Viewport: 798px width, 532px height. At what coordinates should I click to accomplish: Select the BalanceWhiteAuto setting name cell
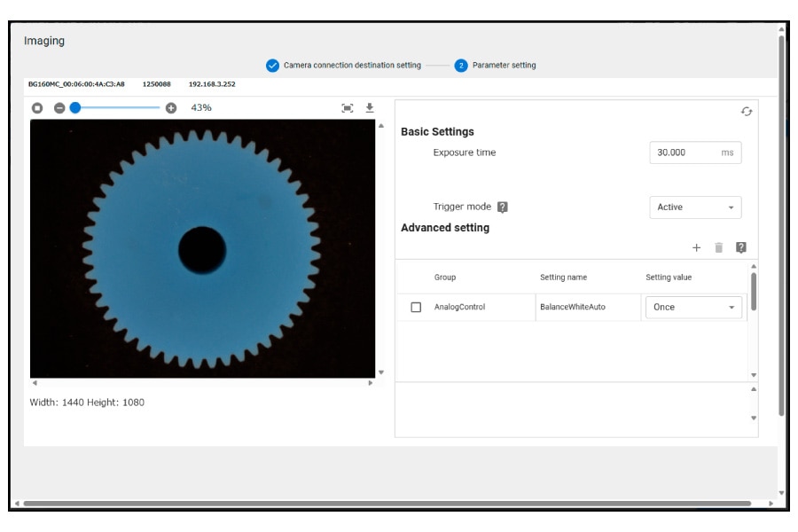pos(573,308)
